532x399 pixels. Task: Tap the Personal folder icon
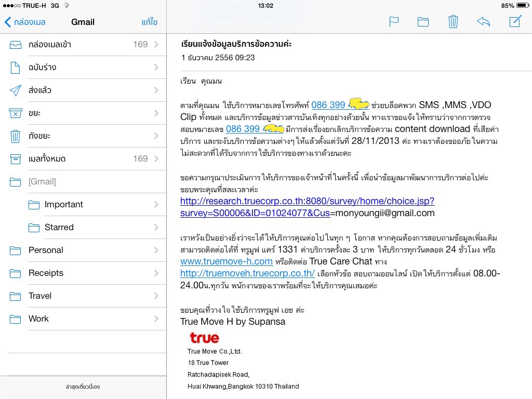[x=15, y=251]
